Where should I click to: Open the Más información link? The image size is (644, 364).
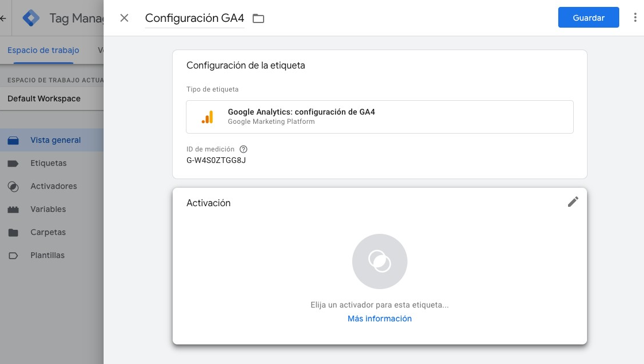[379, 318]
